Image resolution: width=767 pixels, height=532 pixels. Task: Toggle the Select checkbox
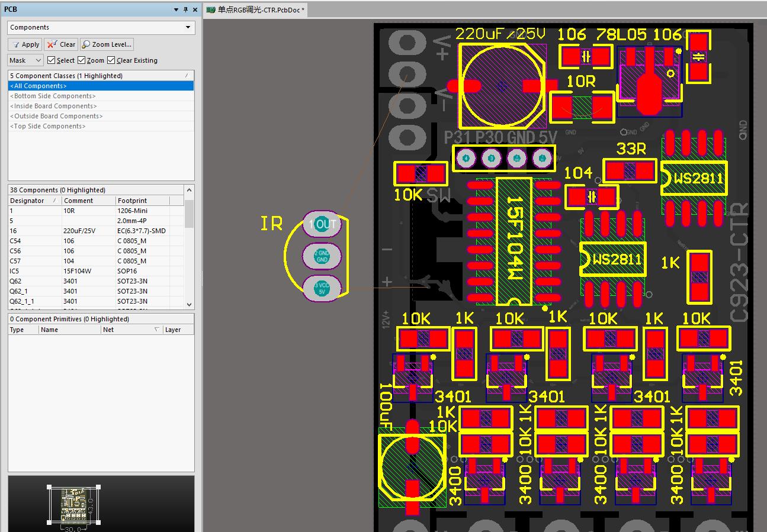pos(52,60)
